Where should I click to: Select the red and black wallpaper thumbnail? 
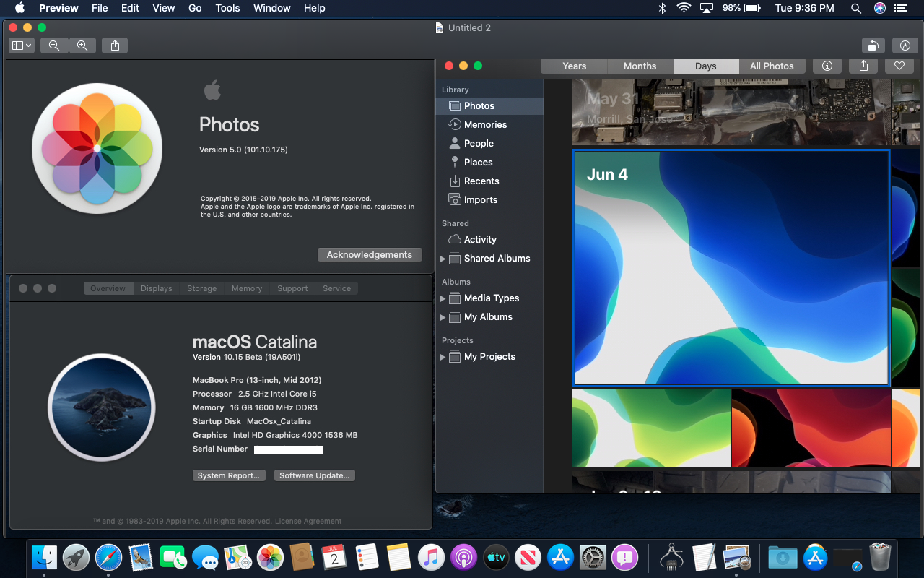(811, 428)
